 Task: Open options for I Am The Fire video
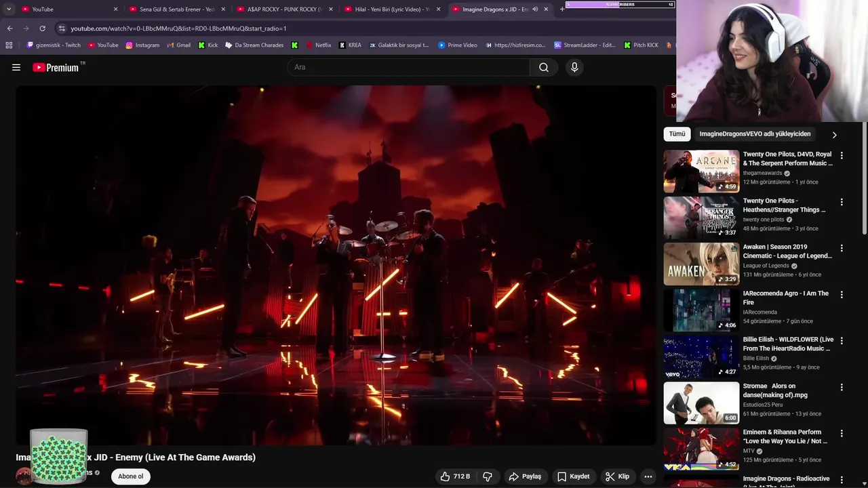(842, 295)
